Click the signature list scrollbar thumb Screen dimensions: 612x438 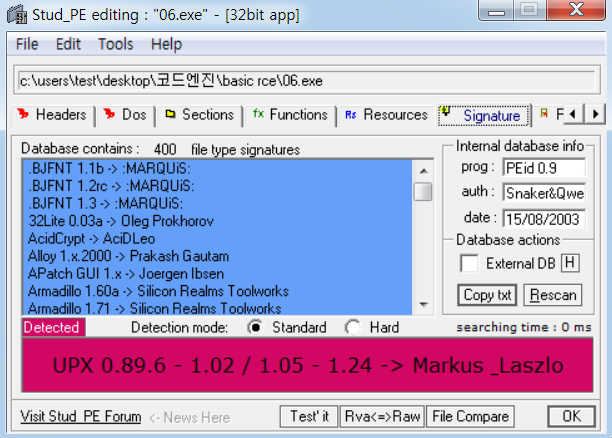(x=423, y=192)
